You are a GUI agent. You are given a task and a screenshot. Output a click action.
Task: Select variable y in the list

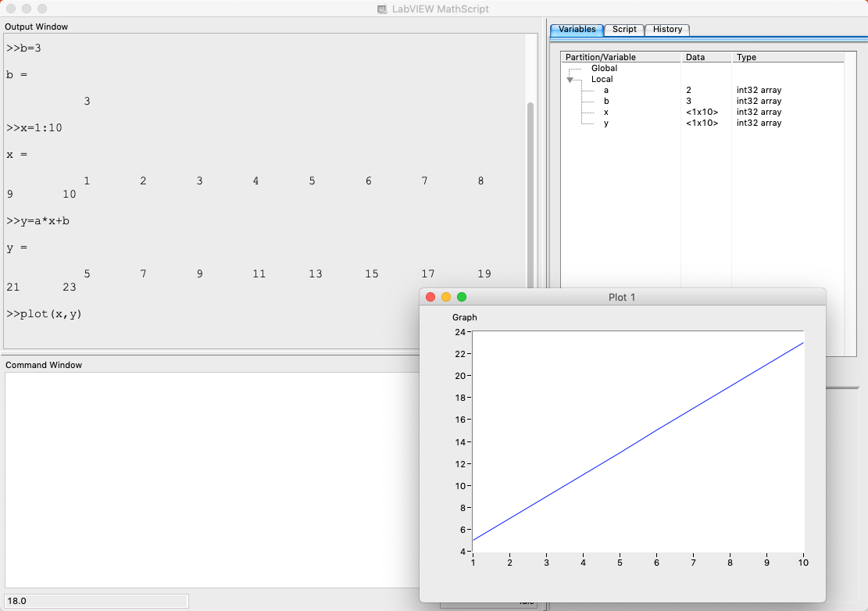pos(606,123)
